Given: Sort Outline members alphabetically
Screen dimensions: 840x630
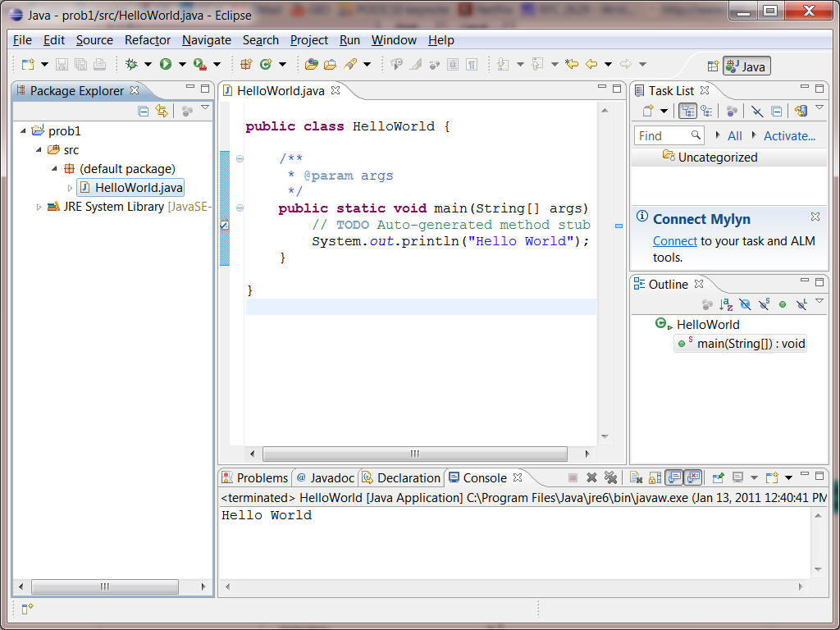Looking at the screenshot, I should click(726, 304).
